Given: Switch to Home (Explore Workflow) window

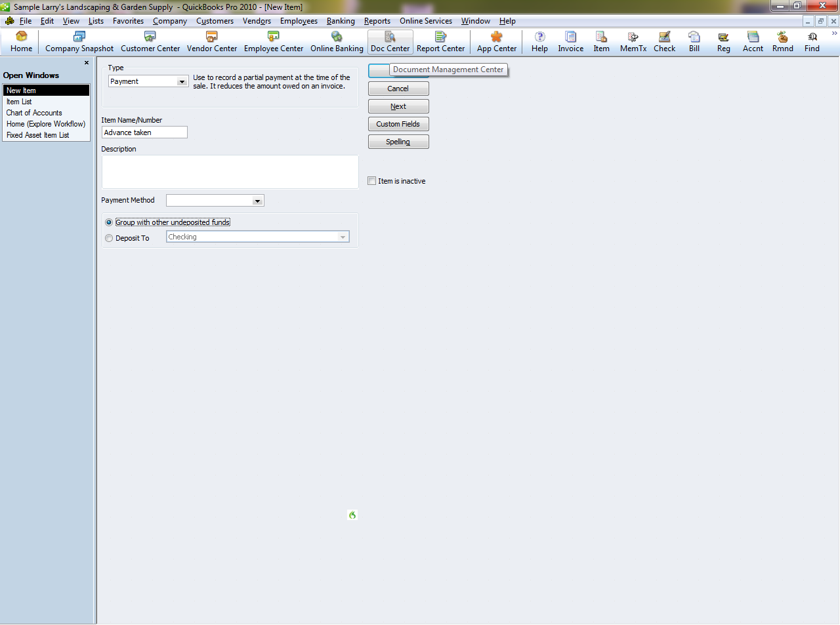Looking at the screenshot, I should pyautogui.click(x=46, y=124).
